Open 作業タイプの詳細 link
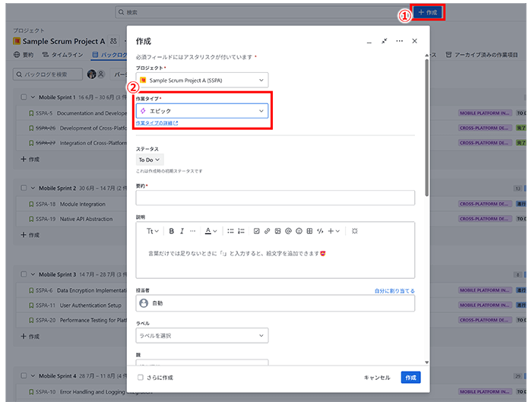 coord(157,123)
